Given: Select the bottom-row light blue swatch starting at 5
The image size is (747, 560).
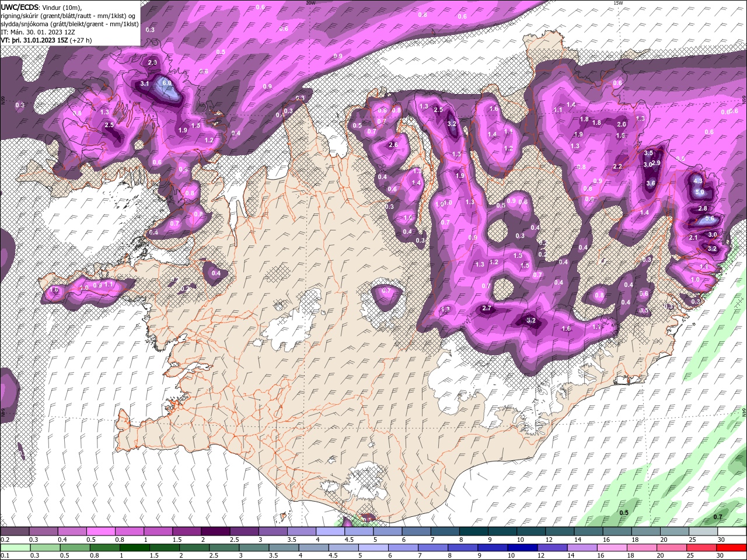Looking at the screenshot, I should pyautogui.click(x=373, y=548).
